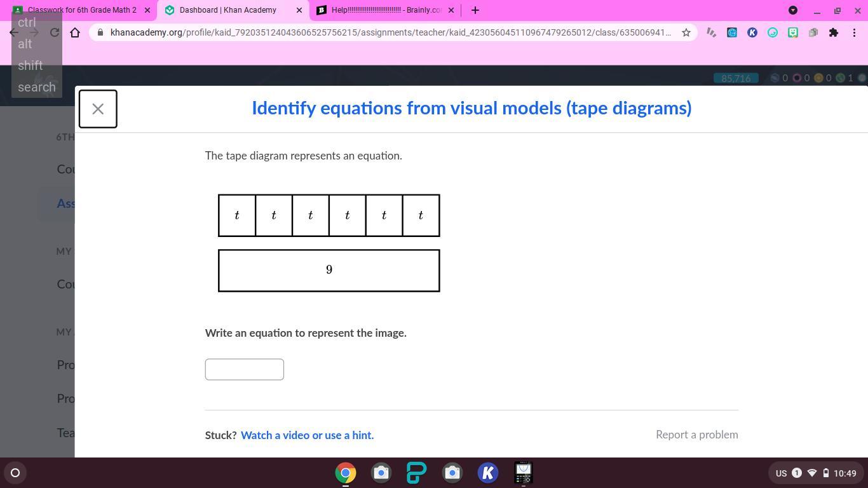Close the Classwork for 6th Grade Math tab

pos(147,10)
